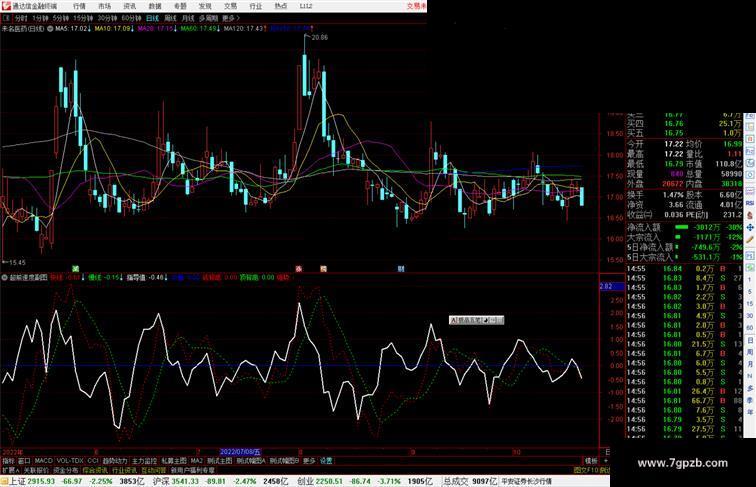Click the 净流入额 row value
This screenshot has height=487, width=756.
click(x=707, y=227)
